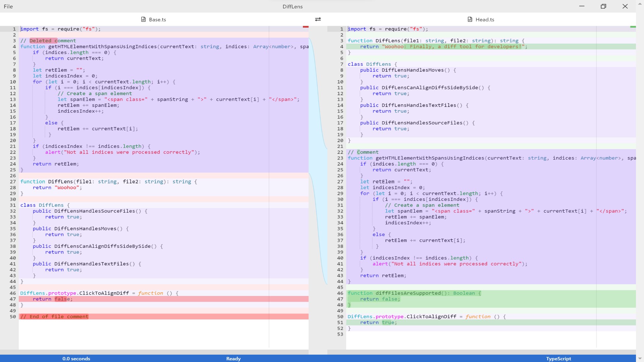Open the TypeScript language selector in status bar
The image size is (644, 362).
tap(558, 359)
